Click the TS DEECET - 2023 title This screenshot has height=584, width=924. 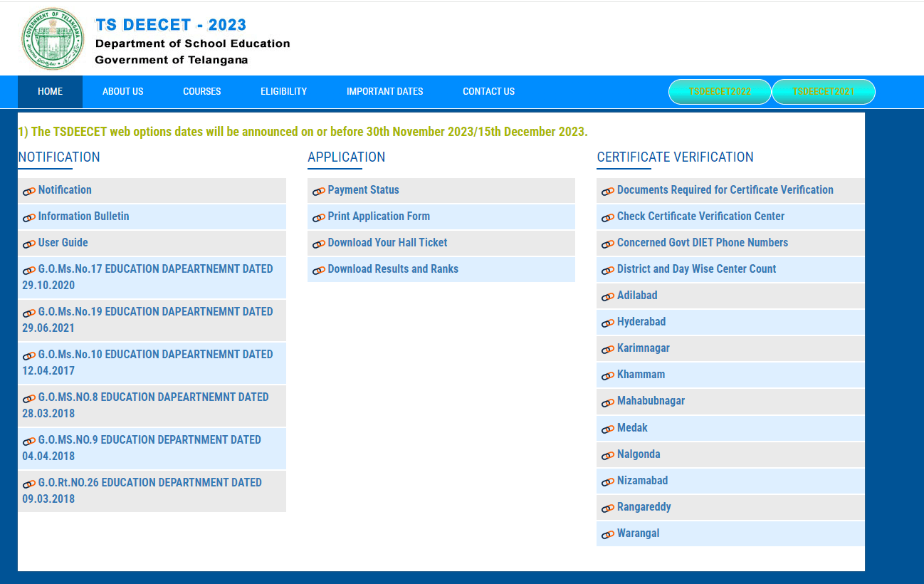(171, 25)
